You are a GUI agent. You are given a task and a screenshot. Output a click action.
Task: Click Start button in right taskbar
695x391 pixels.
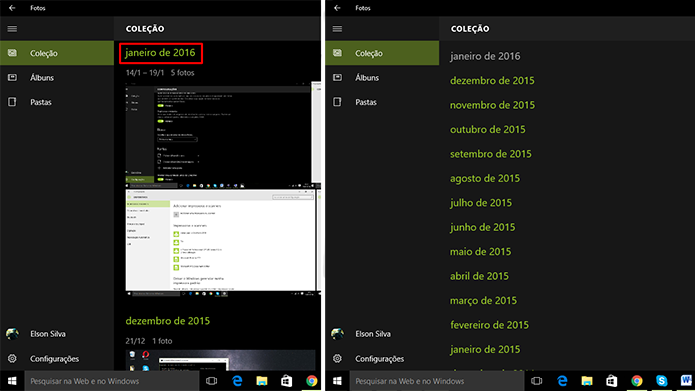(x=337, y=381)
